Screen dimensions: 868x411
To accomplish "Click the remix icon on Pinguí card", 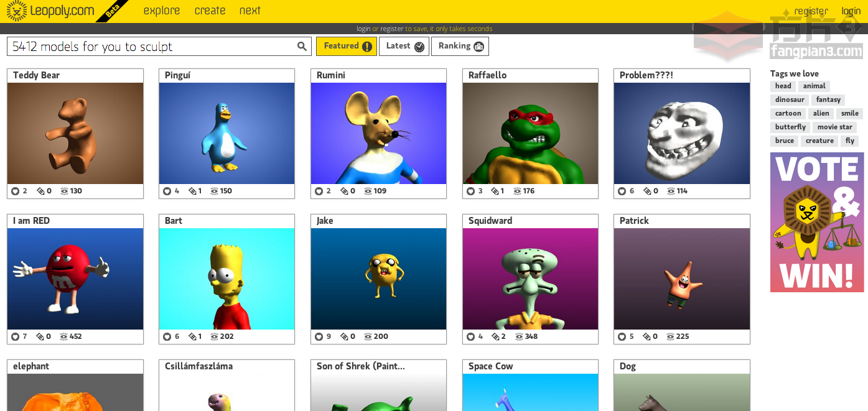I will point(192,192).
